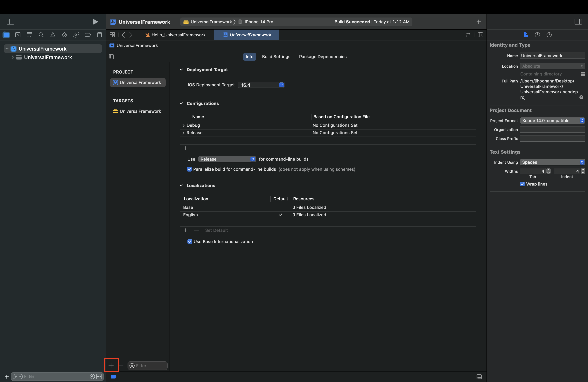Toggle the debug area at bottom right

(479, 377)
